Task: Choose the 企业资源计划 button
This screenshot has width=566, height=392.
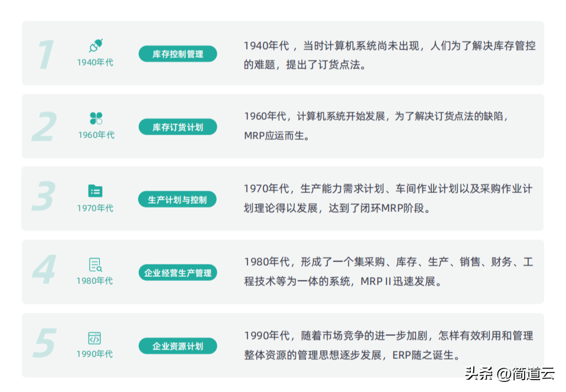Action: [x=178, y=346]
